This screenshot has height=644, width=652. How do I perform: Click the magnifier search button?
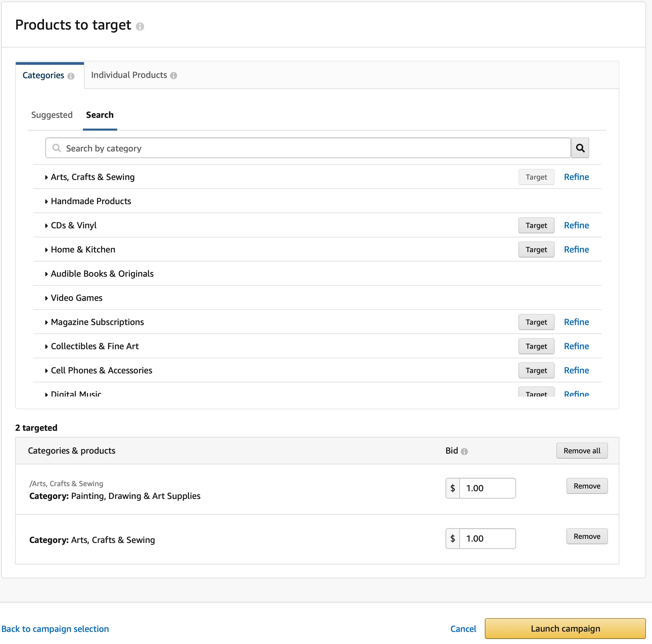coord(580,148)
